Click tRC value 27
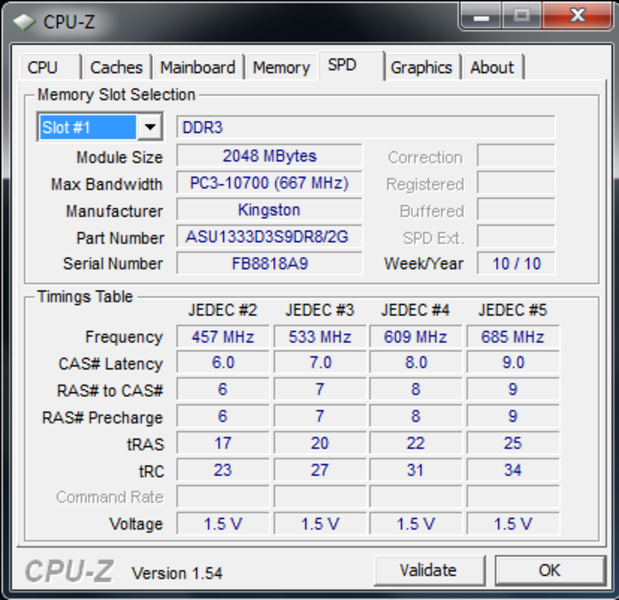Viewport: 619px width, 600px height. click(x=320, y=470)
